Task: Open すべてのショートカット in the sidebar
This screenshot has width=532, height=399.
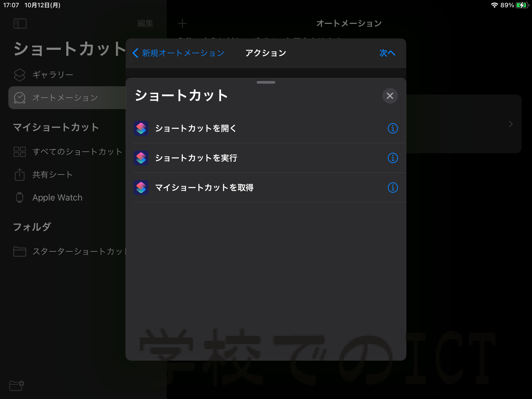Action: pos(67,152)
